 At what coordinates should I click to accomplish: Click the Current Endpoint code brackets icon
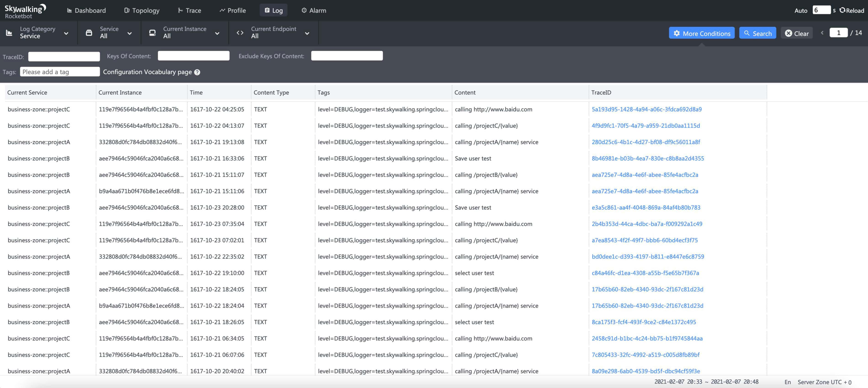click(x=240, y=33)
